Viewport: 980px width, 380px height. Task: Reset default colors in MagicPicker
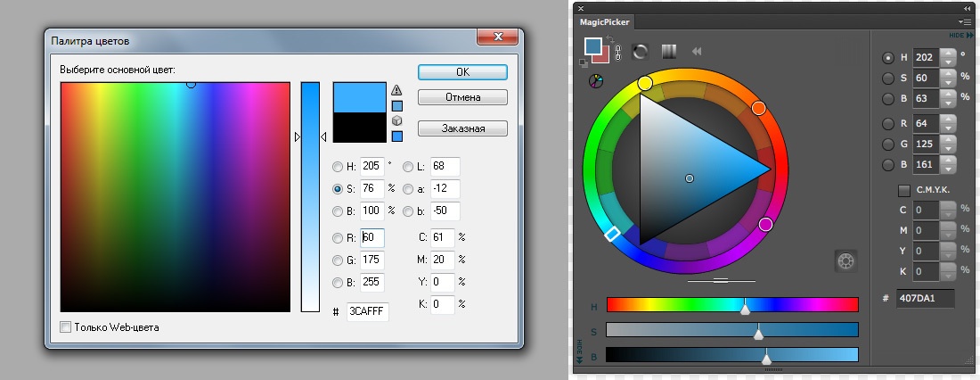point(584,62)
